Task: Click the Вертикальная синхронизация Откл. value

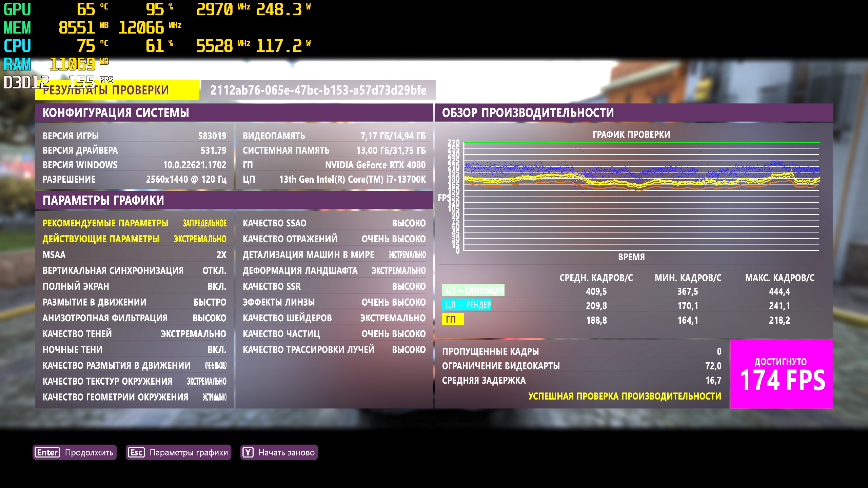Action: [214, 271]
